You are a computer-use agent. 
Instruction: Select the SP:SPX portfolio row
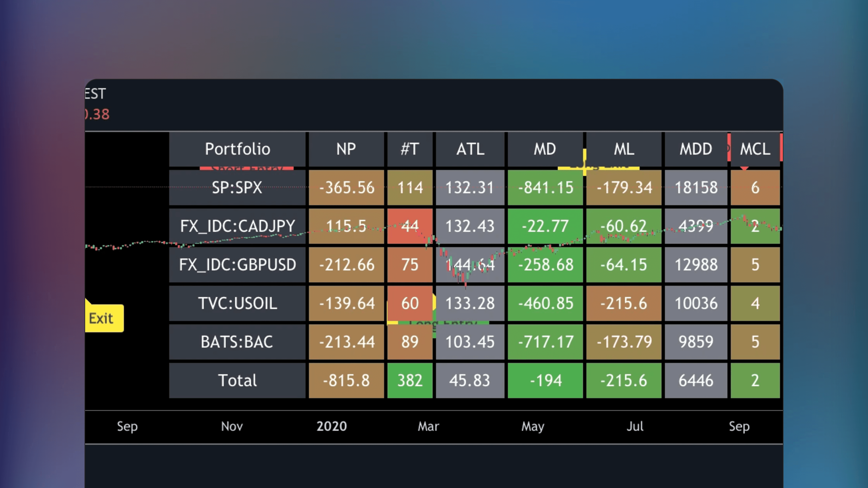coord(237,188)
